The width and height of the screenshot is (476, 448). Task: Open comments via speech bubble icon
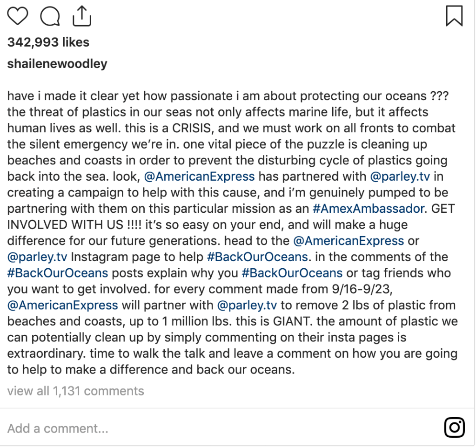coord(50,17)
